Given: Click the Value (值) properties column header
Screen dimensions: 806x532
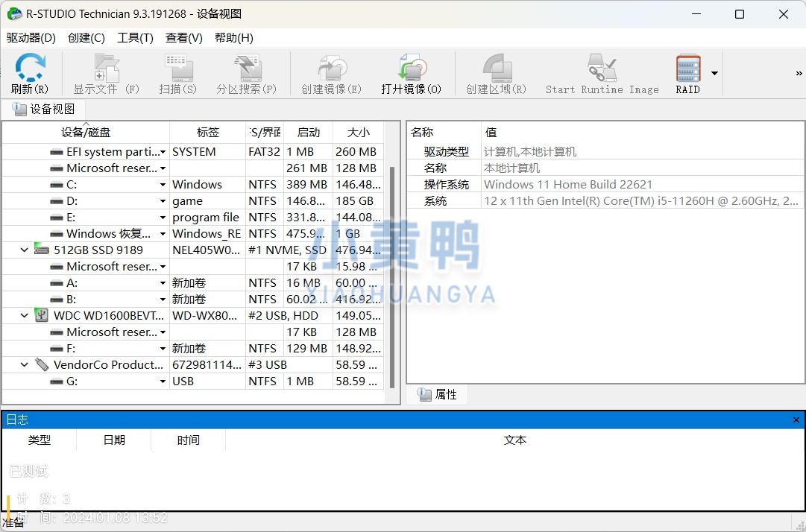Looking at the screenshot, I should 643,133.
